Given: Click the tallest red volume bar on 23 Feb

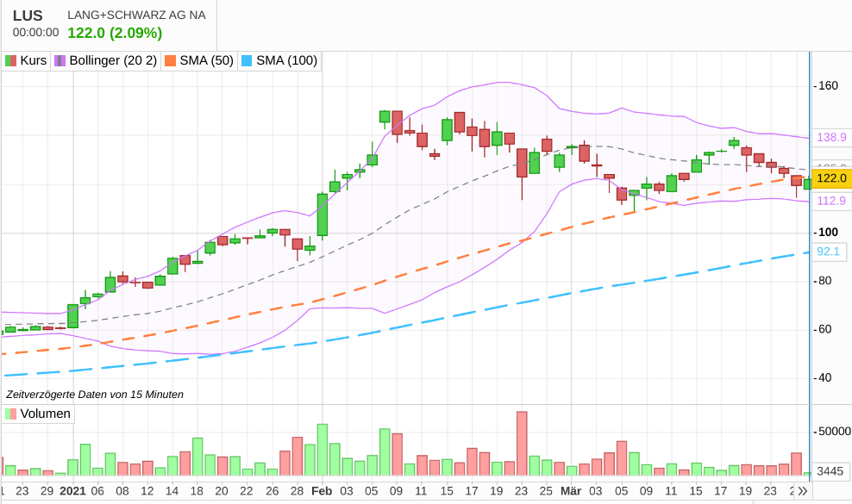Looking at the screenshot, I should pyautogui.click(x=522, y=443).
